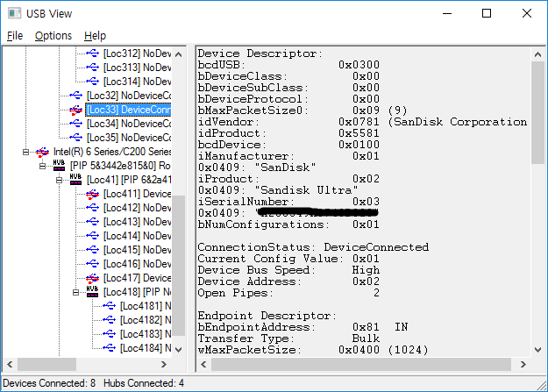Viewport: 548px width, 392px height.
Task: Collapse the Loc41 hub node
Action: click(x=59, y=180)
